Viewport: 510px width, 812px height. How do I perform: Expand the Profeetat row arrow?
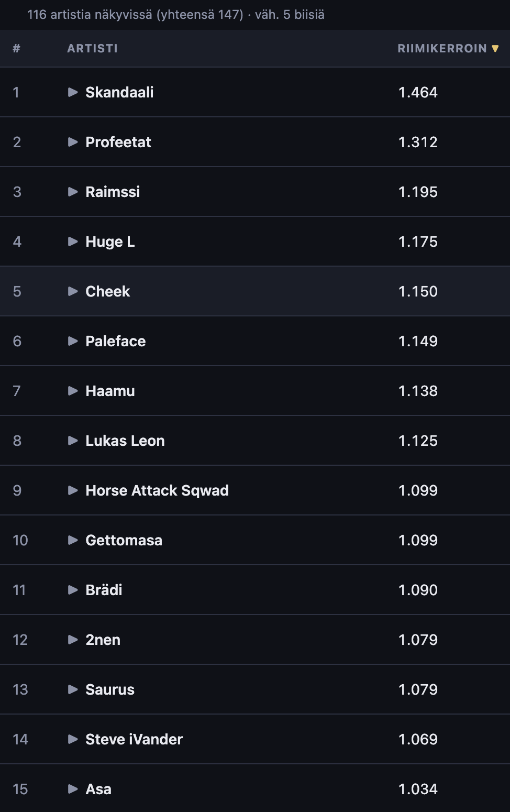pyautogui.click(x=73, y=142)
